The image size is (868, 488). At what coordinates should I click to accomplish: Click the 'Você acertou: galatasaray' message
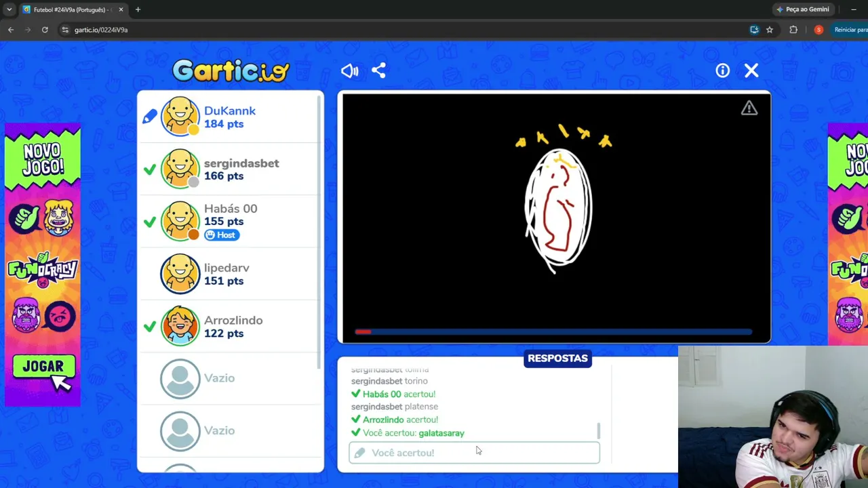(x=408, y=433)
